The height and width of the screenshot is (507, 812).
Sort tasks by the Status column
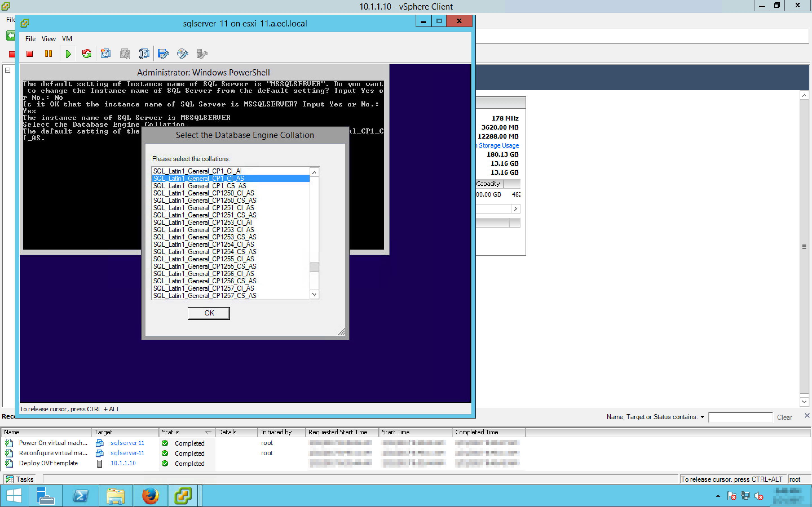171,432
